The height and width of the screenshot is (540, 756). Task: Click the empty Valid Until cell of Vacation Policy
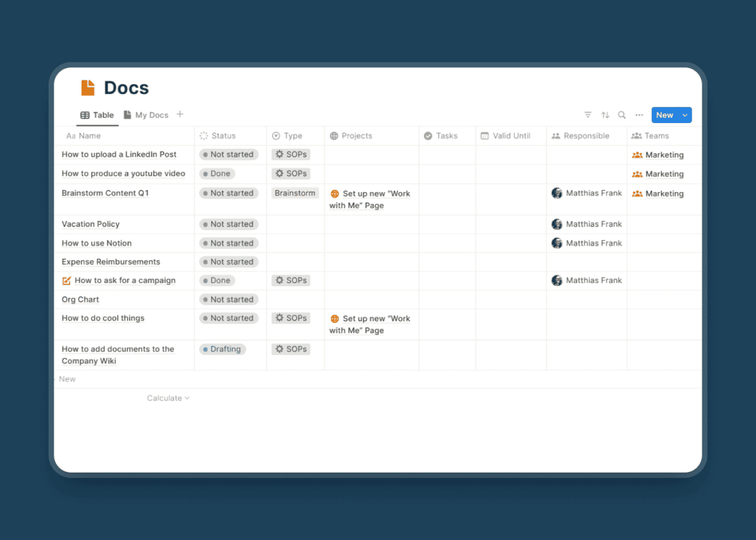click(511, 224)
